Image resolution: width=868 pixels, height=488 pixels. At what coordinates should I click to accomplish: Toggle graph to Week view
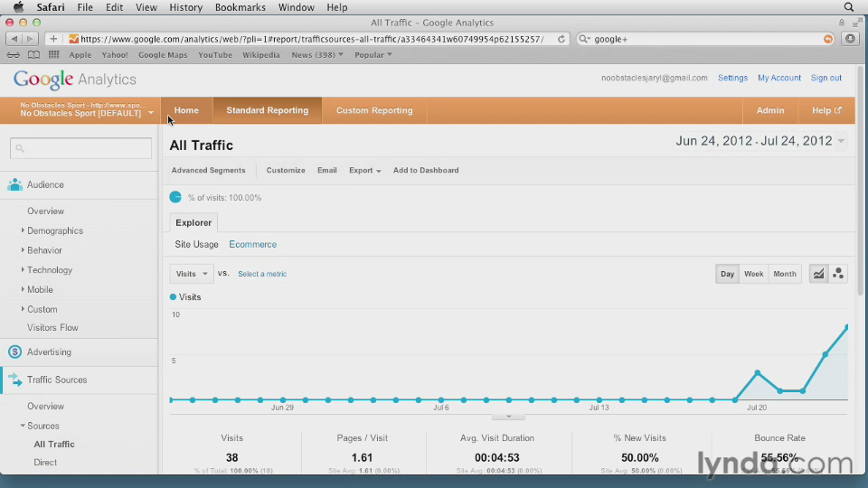pyautogui.click(x=753, y=274)
